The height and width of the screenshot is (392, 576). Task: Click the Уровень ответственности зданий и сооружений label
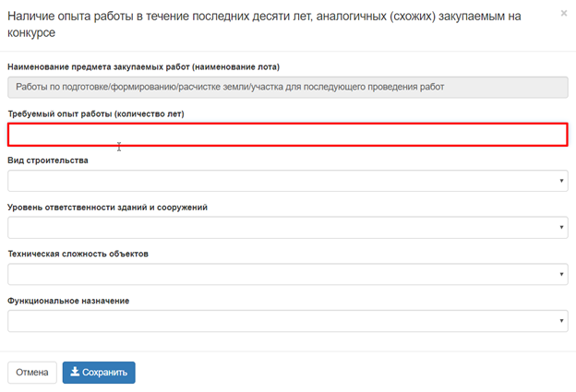point(107,208)
